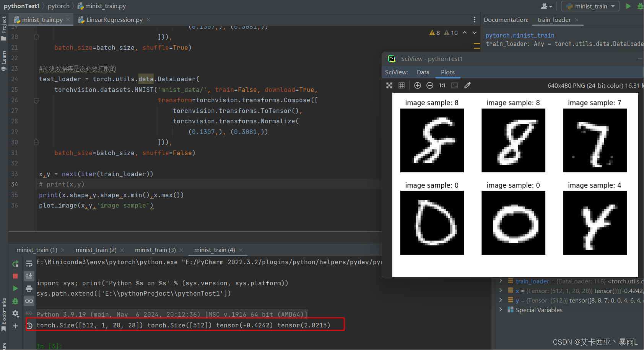Screen dimensions: 644x350
Task: Toggle transparency chessboard in SciView
Action: point(389,85)
